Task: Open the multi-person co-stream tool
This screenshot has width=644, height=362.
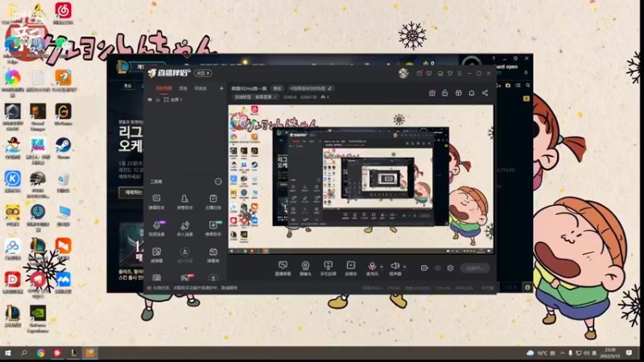Action: pyautogui.click(x=185, y=228)
